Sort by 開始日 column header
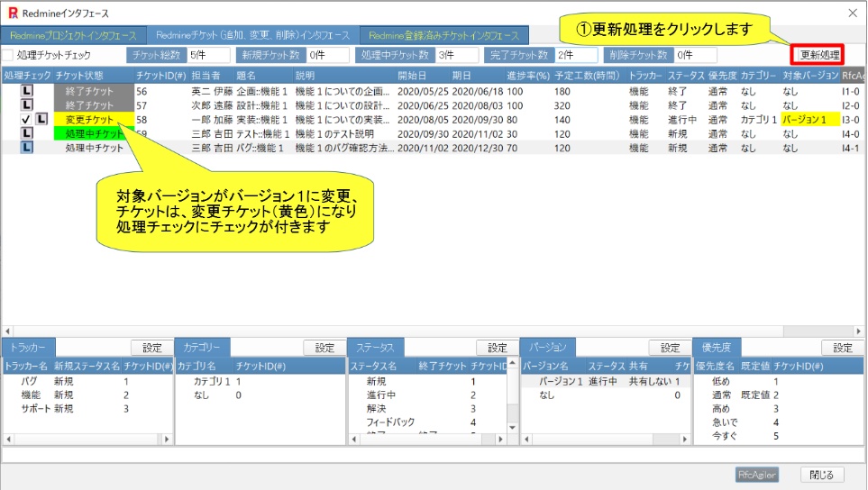 [x=412, y=76]
